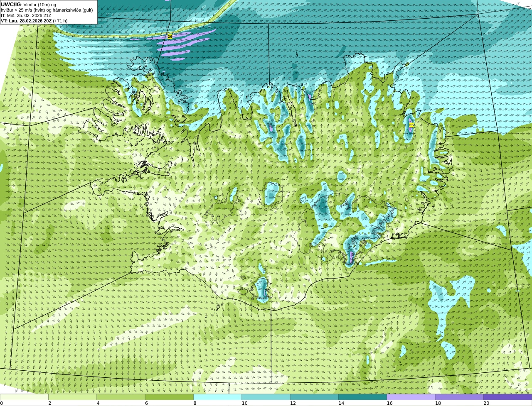This screenshot has width=532, height=406.
Task: Pick the turquoise 10–12 colorbar segment
Action: click(266, 397)
